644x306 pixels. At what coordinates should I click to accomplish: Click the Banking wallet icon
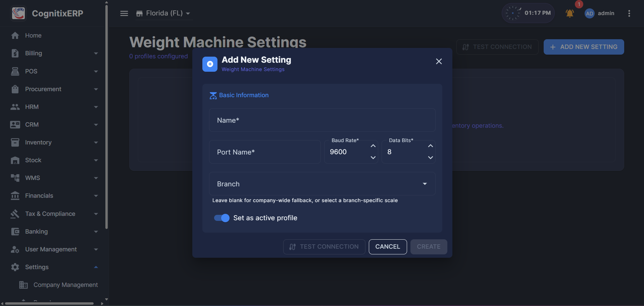[x=15, y=232]
